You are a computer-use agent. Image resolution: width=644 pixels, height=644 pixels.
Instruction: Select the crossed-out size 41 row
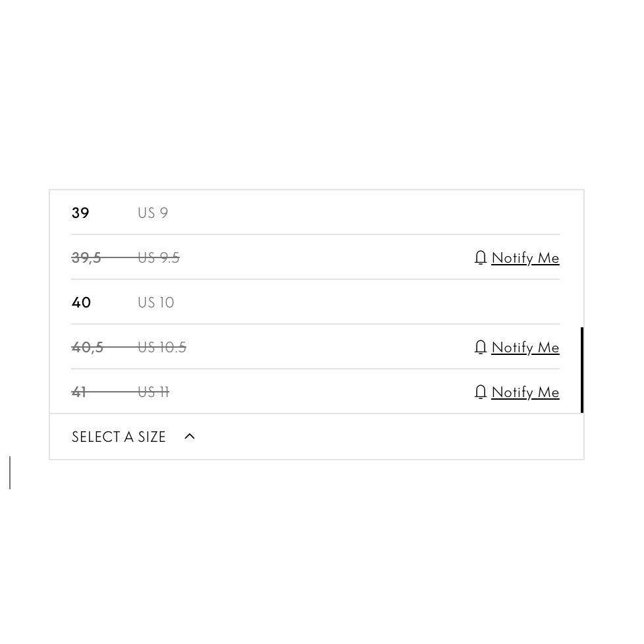tap(315, 392)
